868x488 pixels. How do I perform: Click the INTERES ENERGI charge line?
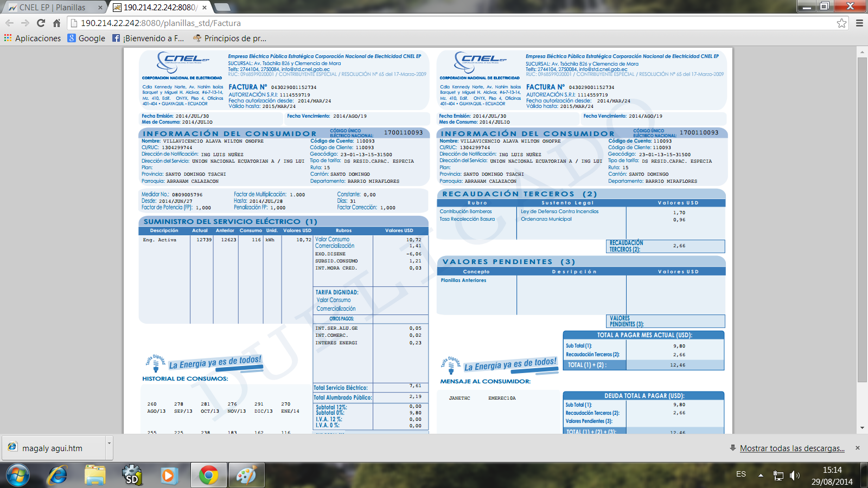click(336, 343)
